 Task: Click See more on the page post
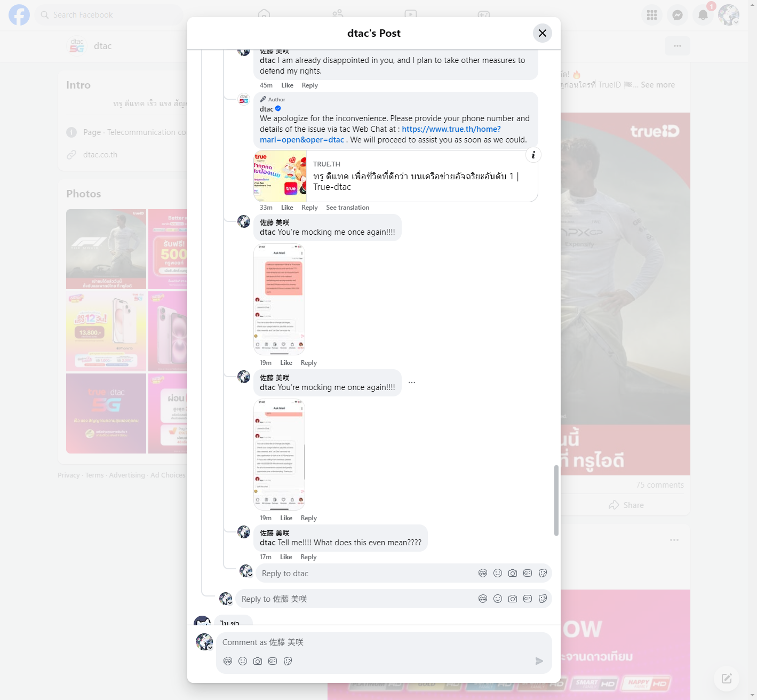(x=658, y=85)
